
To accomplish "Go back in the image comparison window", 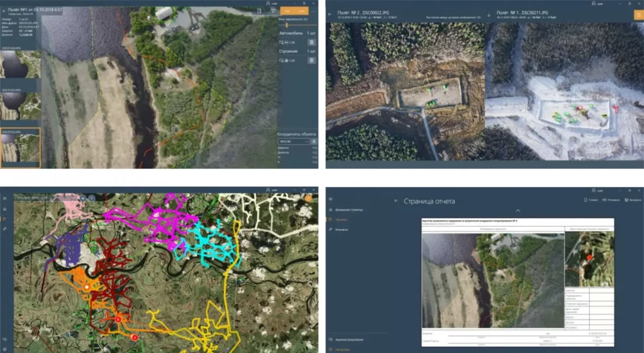I will 330,14.
